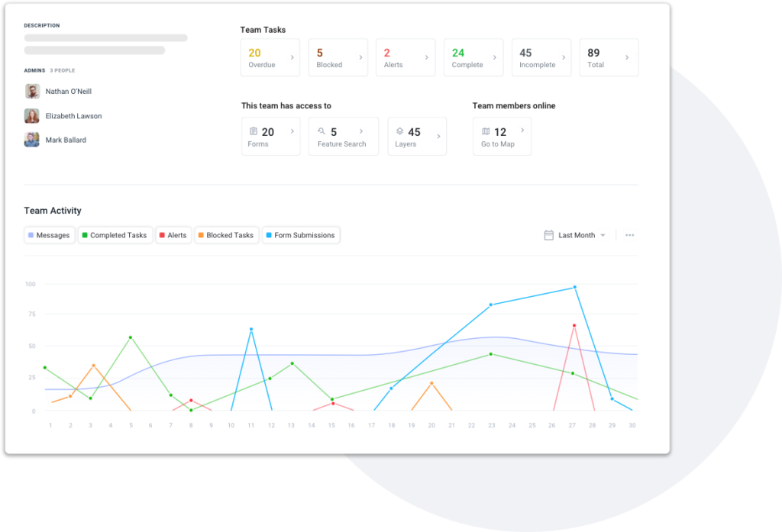Viewport: 782px width, 532px height.
Task: Open the 45 Incomplete tasks card
Action: 541,57
